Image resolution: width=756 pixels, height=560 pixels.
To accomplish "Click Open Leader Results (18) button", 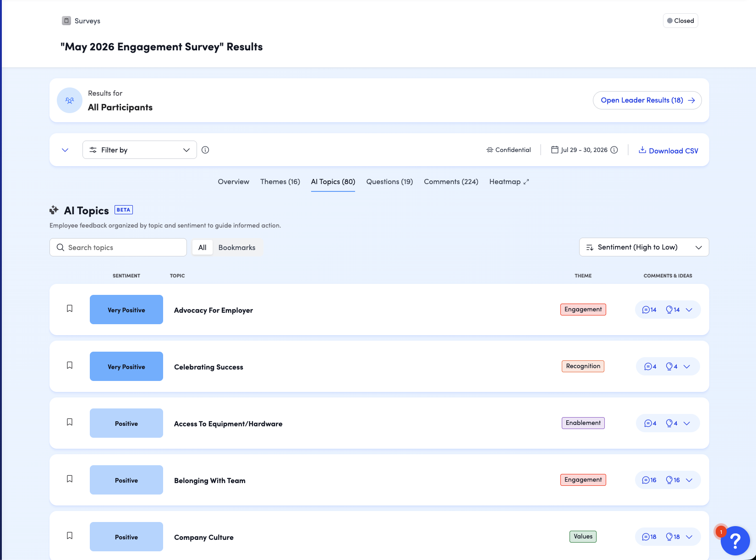I will pyautogui.click(x=647, y=100).
